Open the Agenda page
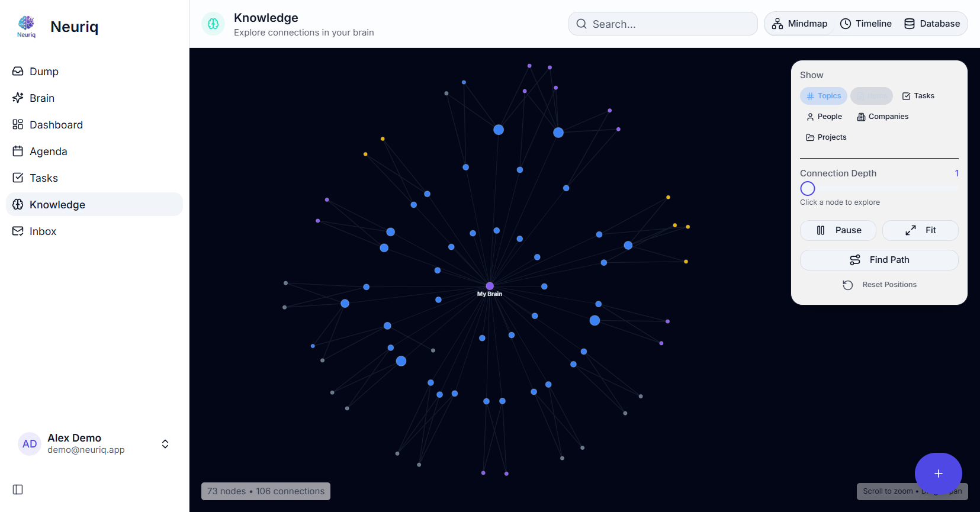 94,152
